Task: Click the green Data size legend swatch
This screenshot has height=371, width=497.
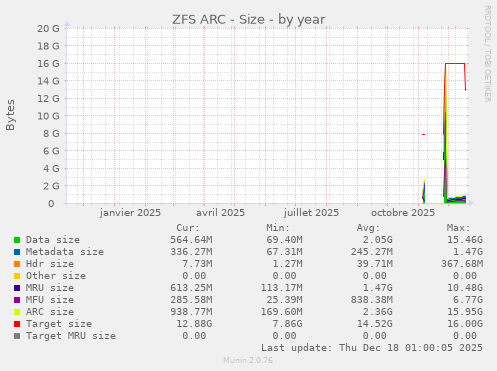Action: [17, 240]
